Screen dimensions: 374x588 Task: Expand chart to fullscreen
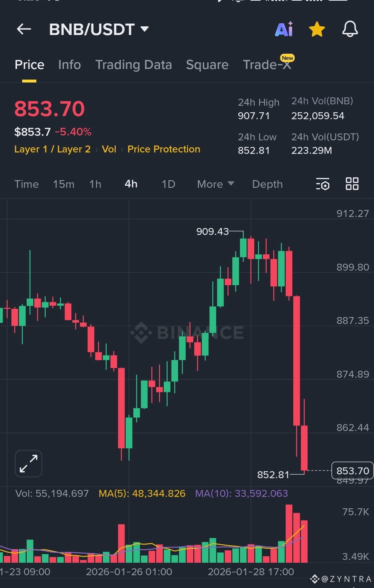point(28,463)
